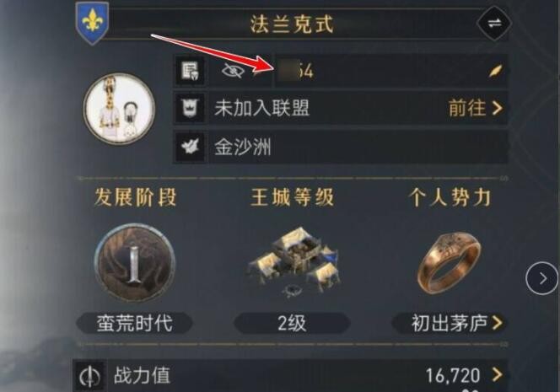Expand the chevron next to 前往
This screenshot has height=392, width=560.
tap(498, 108)
